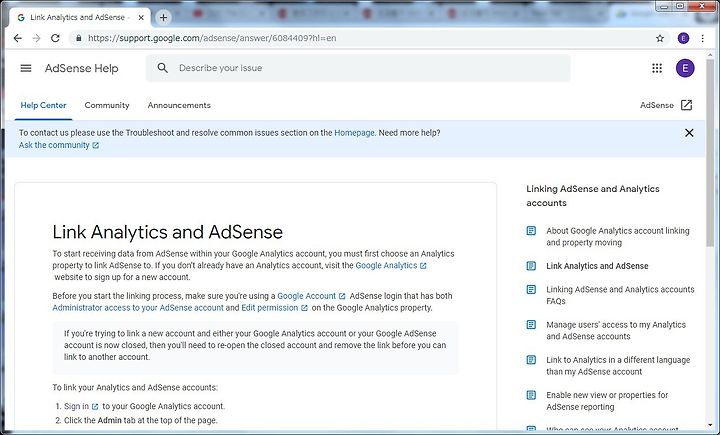Go back to the previous page
The width and height of the screenshot is (720, 435).
[x=17, y=38]
